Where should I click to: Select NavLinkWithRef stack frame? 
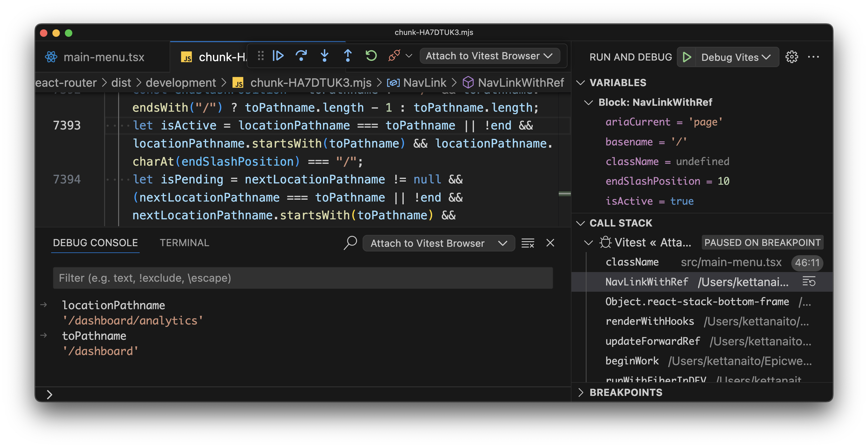tap(702, 282)
